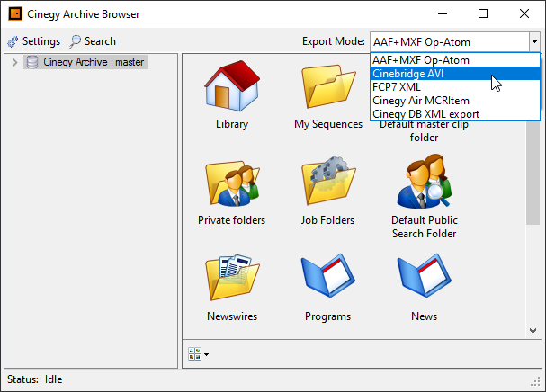The width and height of the screenshot is (546, 392).
Task: Collapse the Export Mode dropdown arrow
Action: tap(534, 42)
